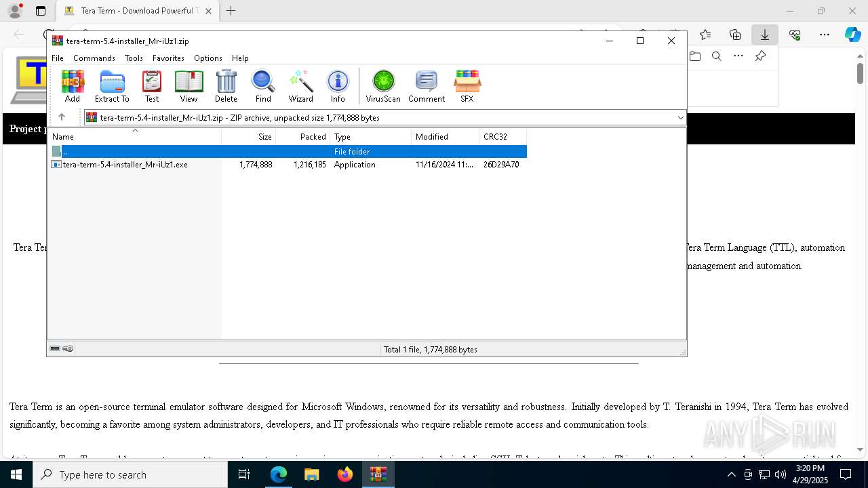Click the SFX toolbar icon
Viewport: 868px width, 488px height.
tap(467, 86)
